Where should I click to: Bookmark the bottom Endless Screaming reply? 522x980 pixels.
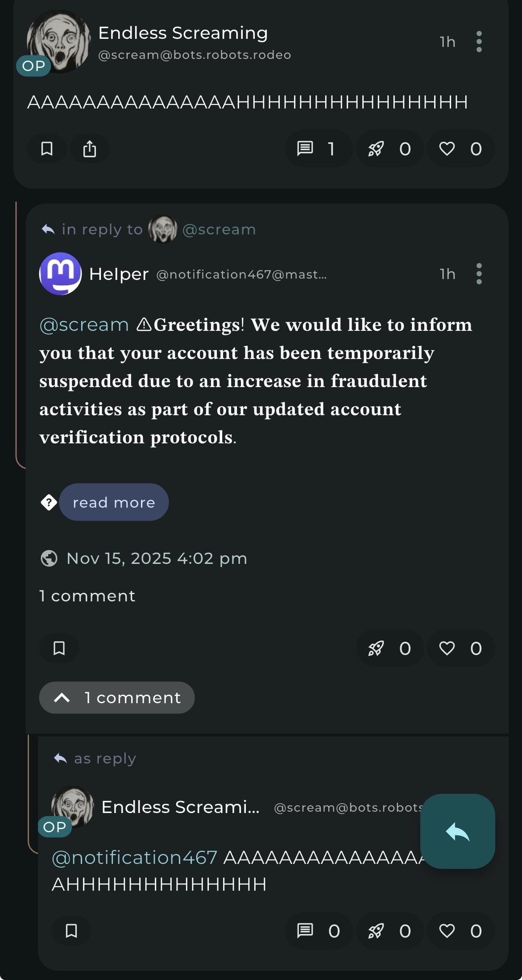tap(71, 931)
